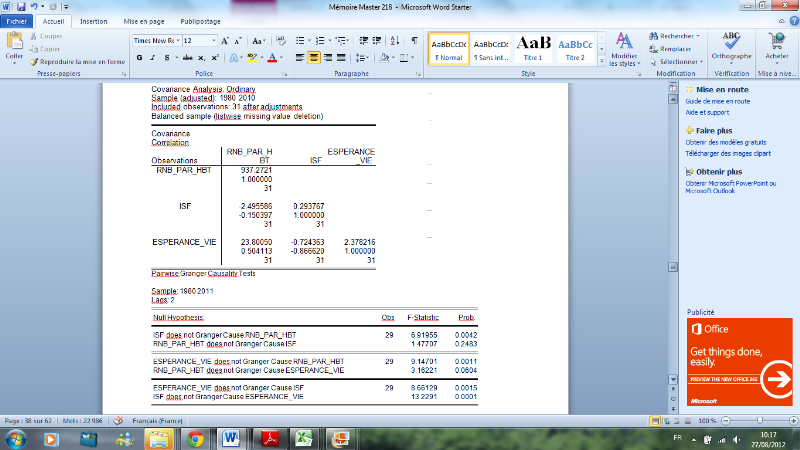Select center text alignment
Screen dimensions: 800x450
(313, 57)
